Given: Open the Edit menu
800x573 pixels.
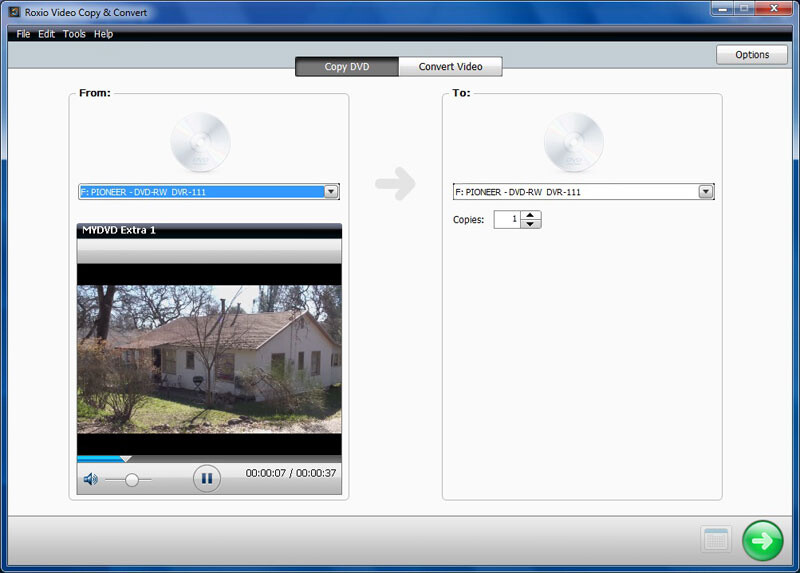Looking at the screenshot, I should [x=46, y=34].
